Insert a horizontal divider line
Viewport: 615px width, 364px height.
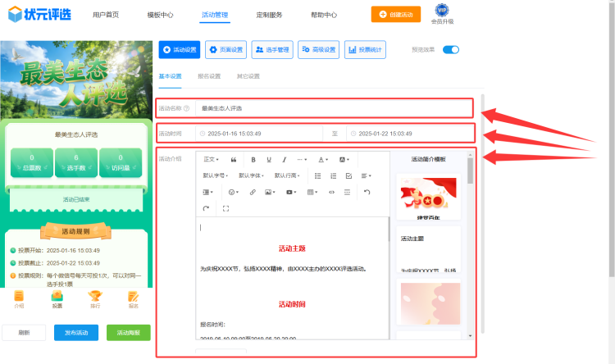pos(347,192)
